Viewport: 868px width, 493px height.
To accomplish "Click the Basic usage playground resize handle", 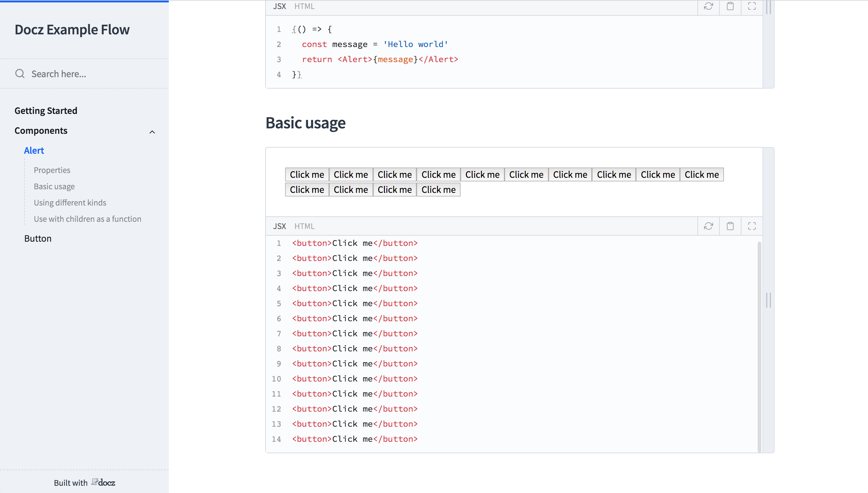I will click(768, 300).
